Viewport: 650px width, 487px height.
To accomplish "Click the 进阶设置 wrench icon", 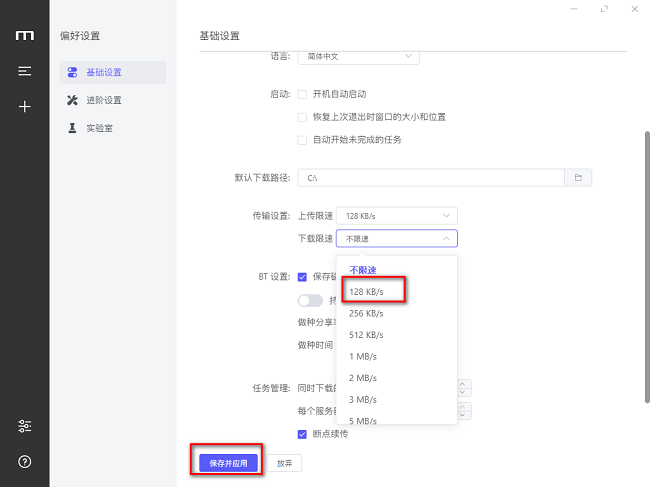I will pos(72,100).
